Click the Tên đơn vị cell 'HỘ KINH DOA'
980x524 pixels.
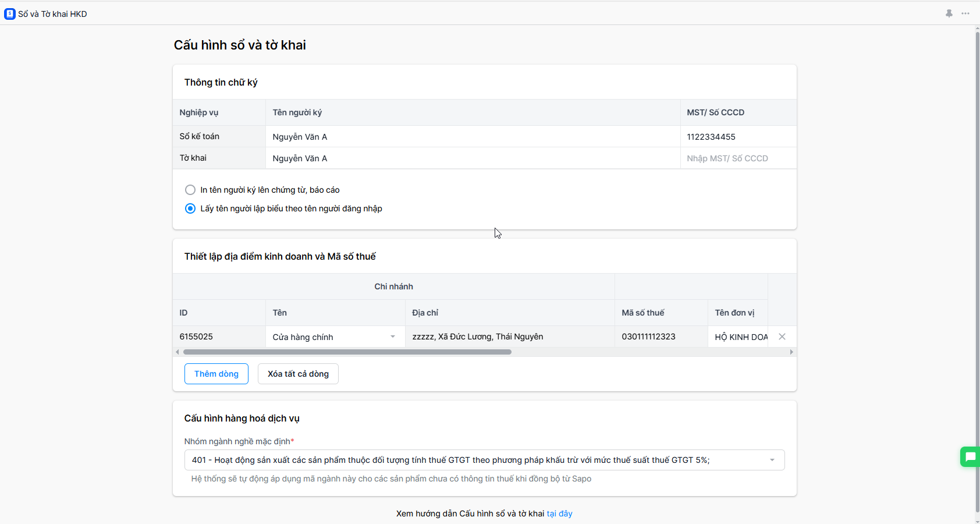[740, 337]
